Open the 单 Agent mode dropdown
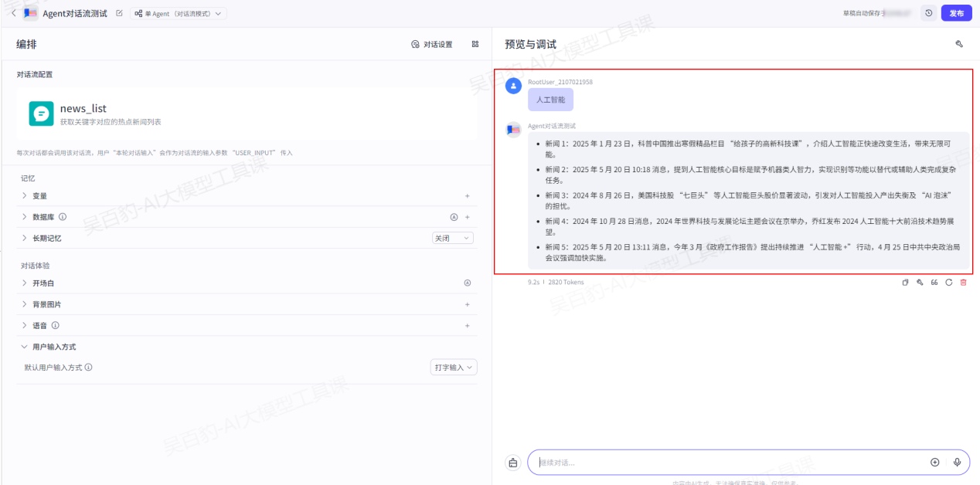980x485 pixels. point(178,13)
